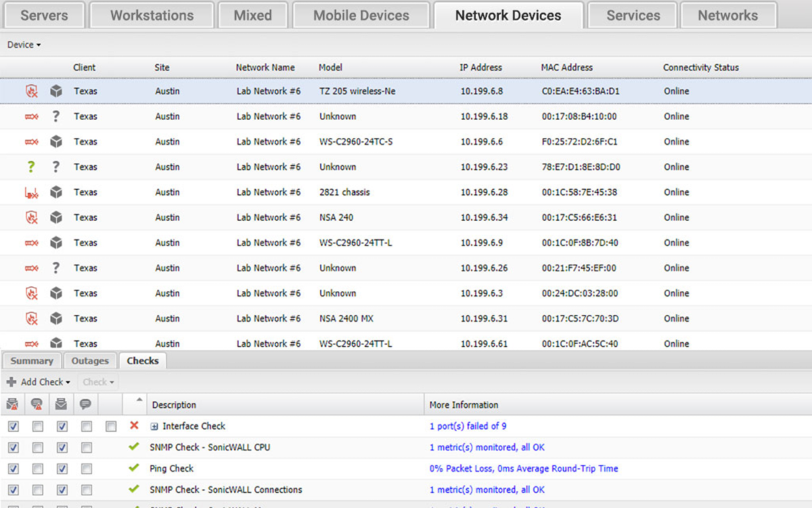Click the firewall status icon for NSA 2400 MX
812x508 pixels.
point(31,318)
